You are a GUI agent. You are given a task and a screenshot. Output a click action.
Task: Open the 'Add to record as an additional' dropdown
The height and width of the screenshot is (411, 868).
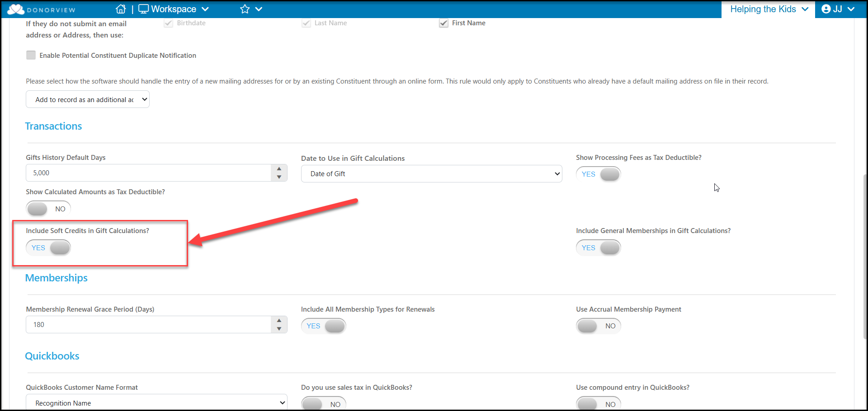coord(88,99)
